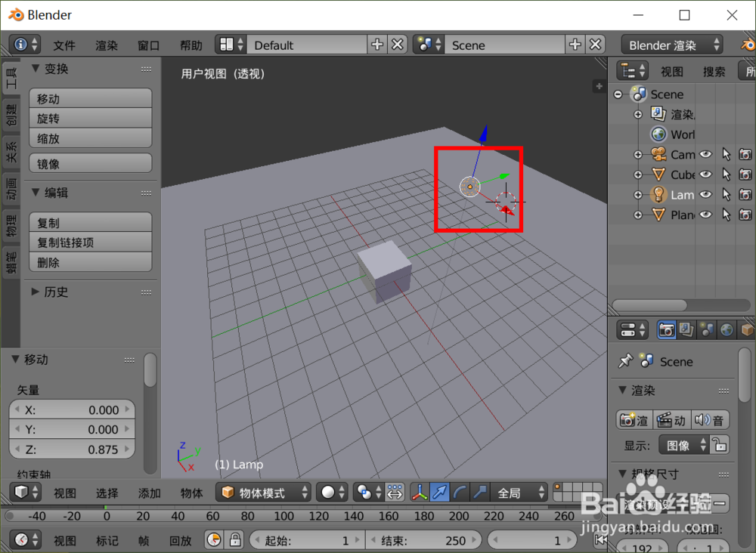Collapse the 变换 panel

(x=36, y=69)
